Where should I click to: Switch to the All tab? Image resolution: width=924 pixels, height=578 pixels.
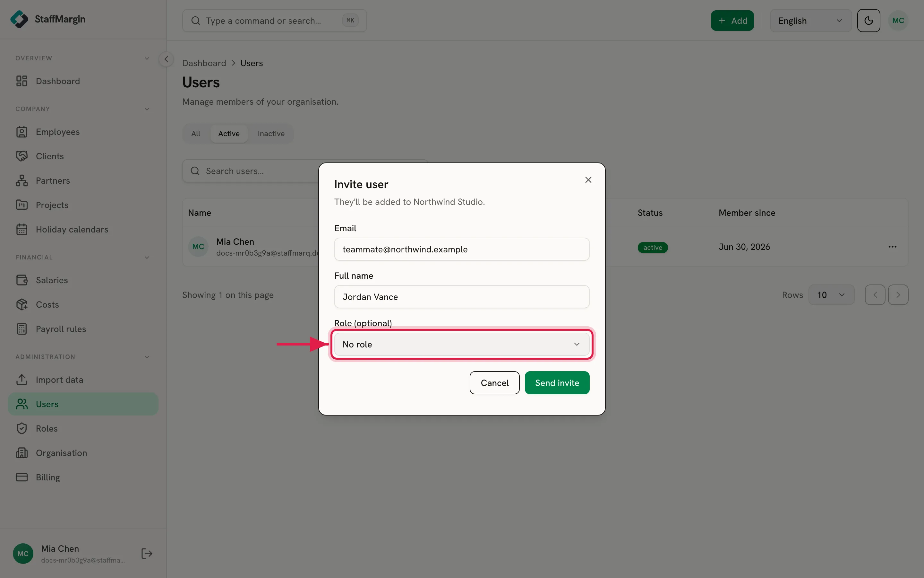point(195,133)
